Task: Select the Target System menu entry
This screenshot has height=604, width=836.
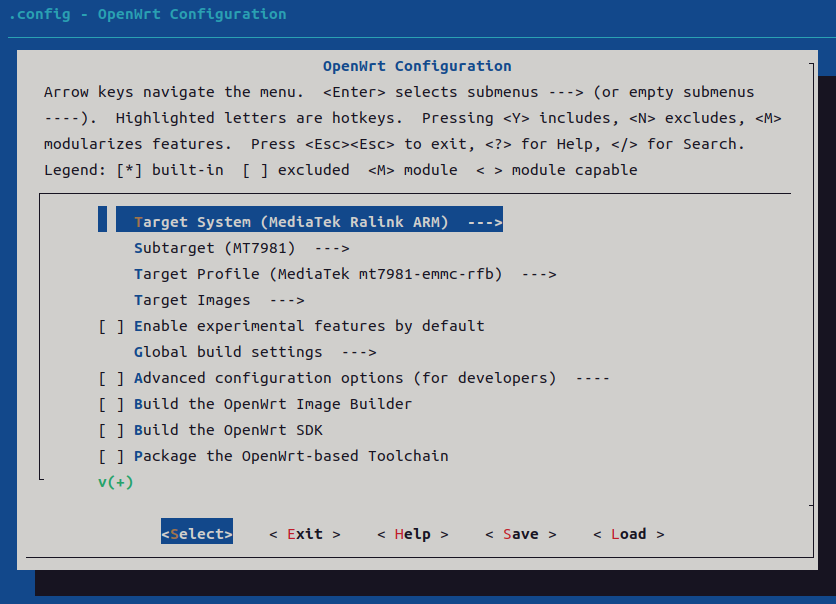Action: pos(309,222)
